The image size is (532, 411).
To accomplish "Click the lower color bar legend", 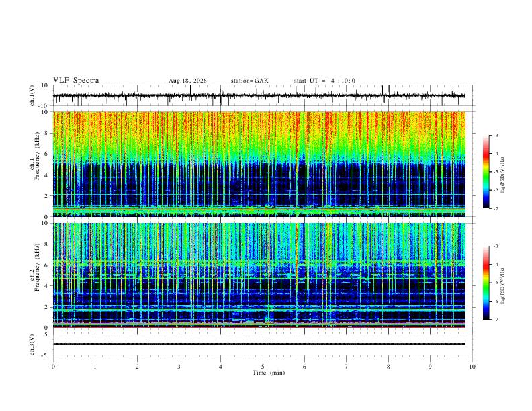I will (x=486, y=283).
